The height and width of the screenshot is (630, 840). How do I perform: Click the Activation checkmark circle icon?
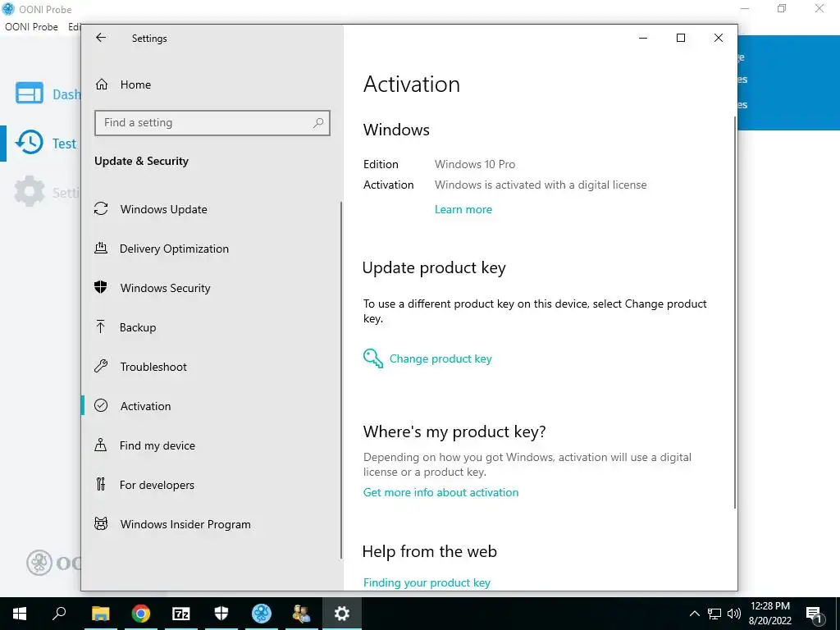click(101, 405)
